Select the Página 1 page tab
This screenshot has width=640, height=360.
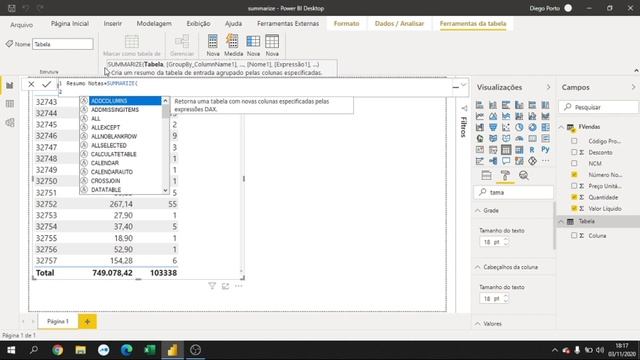point(58,322)
